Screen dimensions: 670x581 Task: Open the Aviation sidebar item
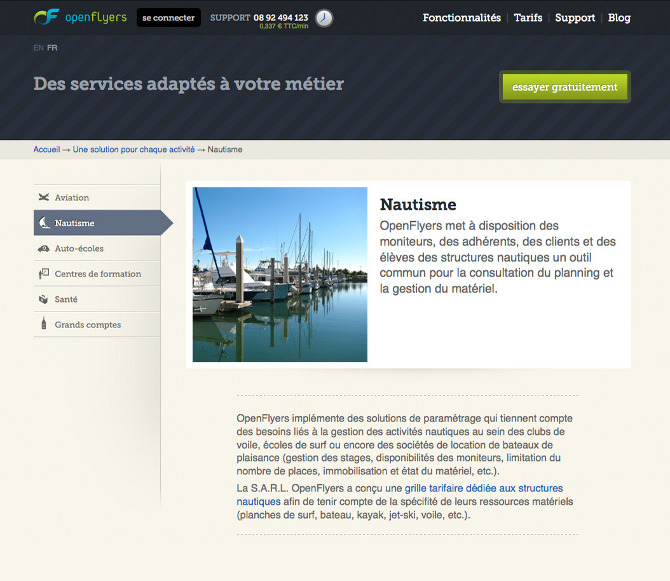point(97,197)
